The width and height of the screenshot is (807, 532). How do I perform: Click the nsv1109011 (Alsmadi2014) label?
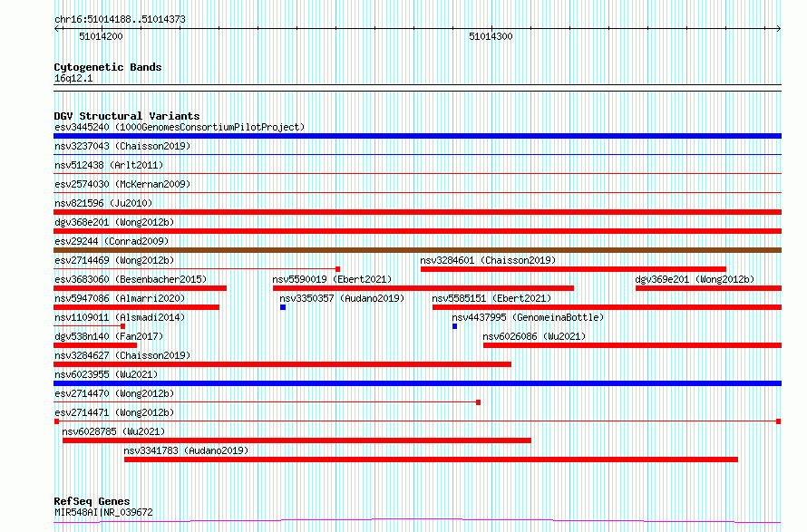[x=120, y=317]
